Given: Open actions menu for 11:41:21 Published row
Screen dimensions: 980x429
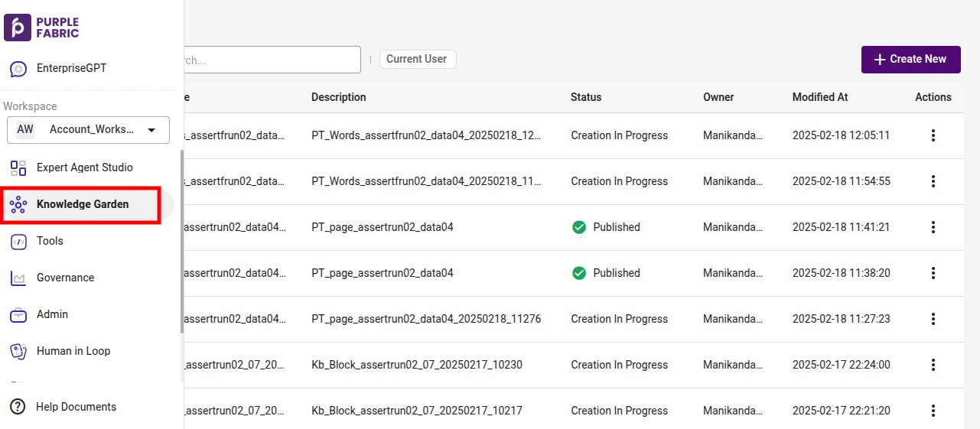Looking at the screenshot, I should click(x=933, y=227).
